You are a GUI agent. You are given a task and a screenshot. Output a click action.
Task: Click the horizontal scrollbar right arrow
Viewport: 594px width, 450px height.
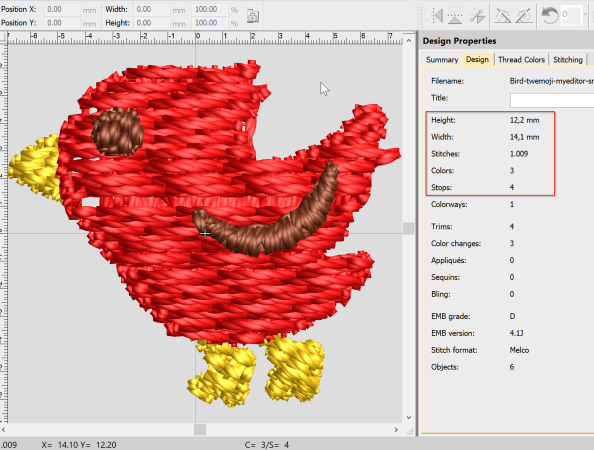(396, 430)
